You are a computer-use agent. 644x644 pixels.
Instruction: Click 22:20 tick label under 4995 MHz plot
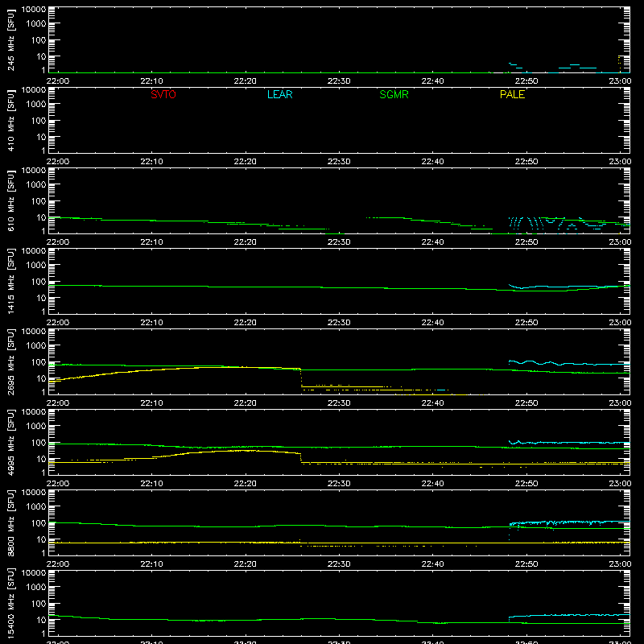click(x=246, y=484)
